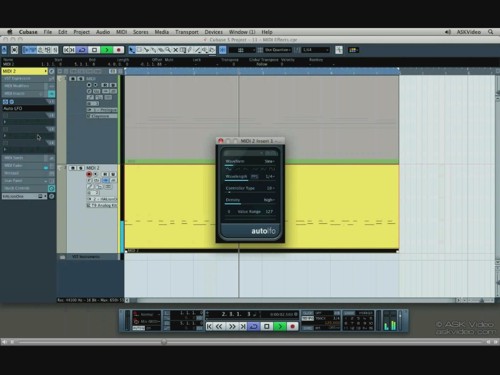Image resolution: width=500 pixels, height=375 pixels.
Task: Click Record on the Transport panel
Action: click(x=293, y=327)
